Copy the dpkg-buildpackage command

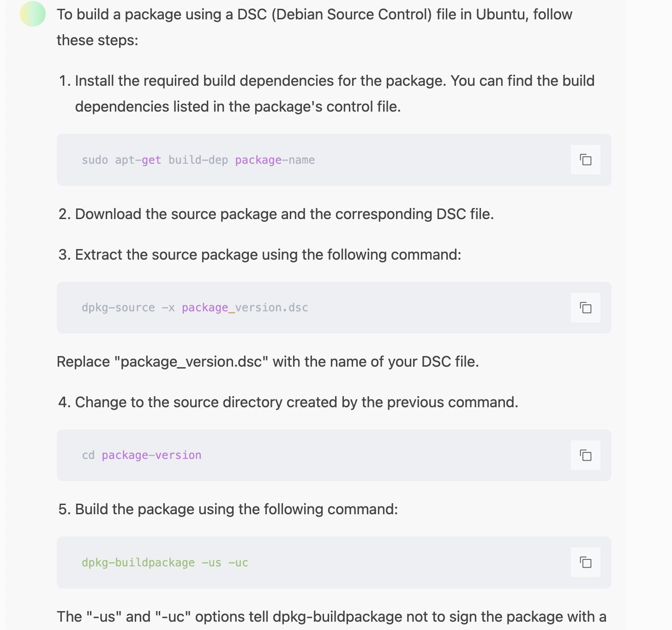(585, 562)
